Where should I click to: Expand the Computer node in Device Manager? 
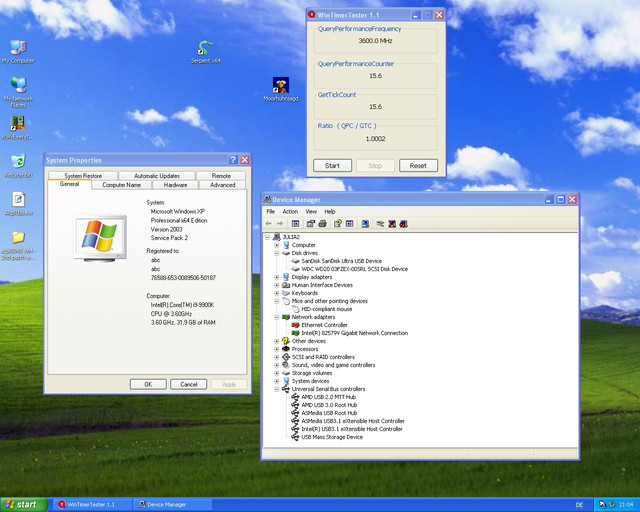(x=276, y=245)
